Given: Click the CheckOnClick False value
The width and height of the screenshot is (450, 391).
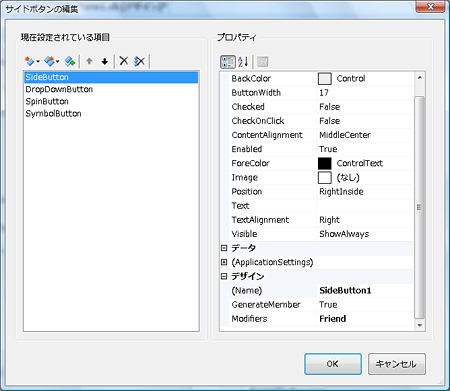Looking at the screenshot, I should [365, 121].
